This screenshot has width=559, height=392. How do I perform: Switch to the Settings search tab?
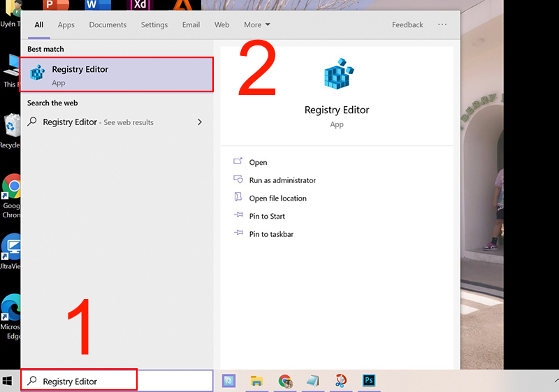coord(154,24)
